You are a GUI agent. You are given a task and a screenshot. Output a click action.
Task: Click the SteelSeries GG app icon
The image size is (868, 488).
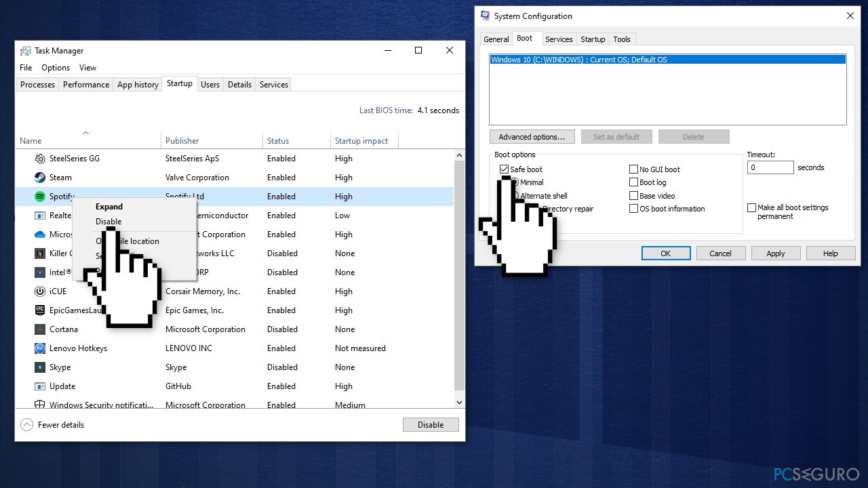click(x=39, y=159)
